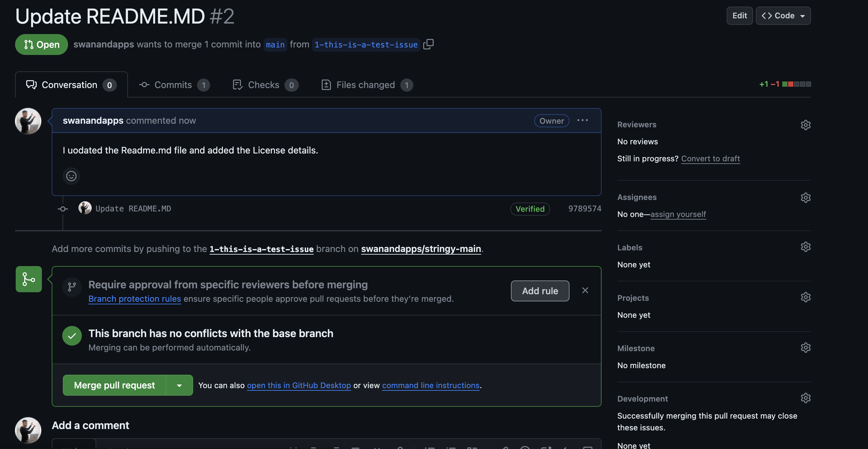
Task: Click swanandapps author name in comment header
Action: pos(93,120)
